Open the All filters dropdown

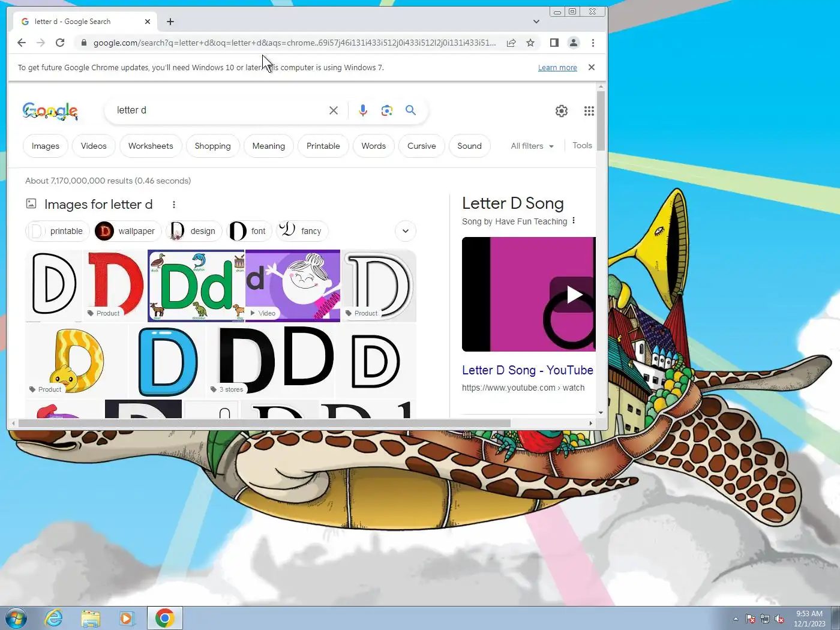[532, 146]
